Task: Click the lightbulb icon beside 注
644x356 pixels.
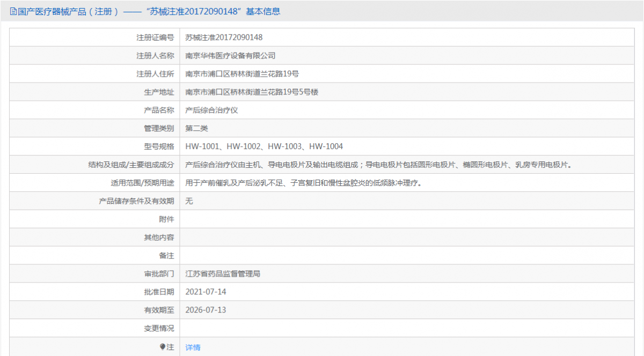Action: (162, 347)
